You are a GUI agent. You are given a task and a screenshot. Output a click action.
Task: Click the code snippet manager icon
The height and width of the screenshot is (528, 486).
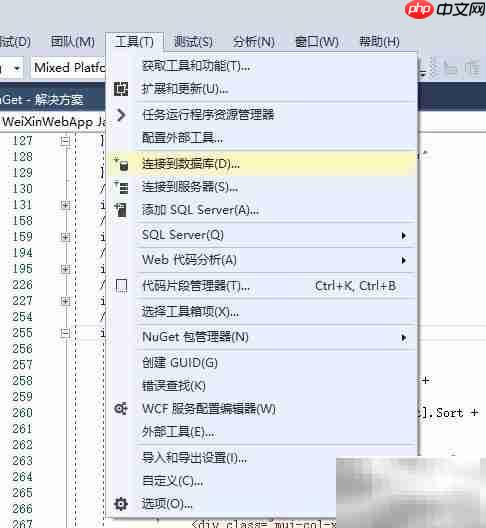[x=121, y=286]
